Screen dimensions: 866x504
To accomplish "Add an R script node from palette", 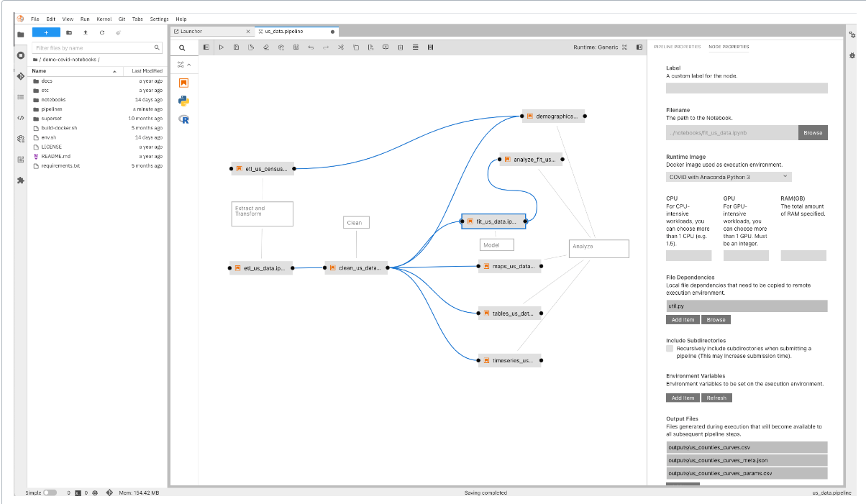I will click(x=183, y=119).
